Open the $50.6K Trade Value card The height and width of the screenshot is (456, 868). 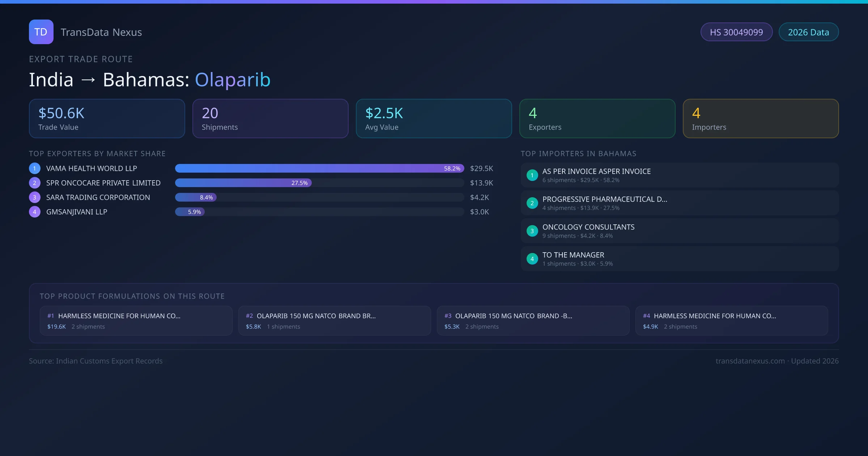point(107,118)
